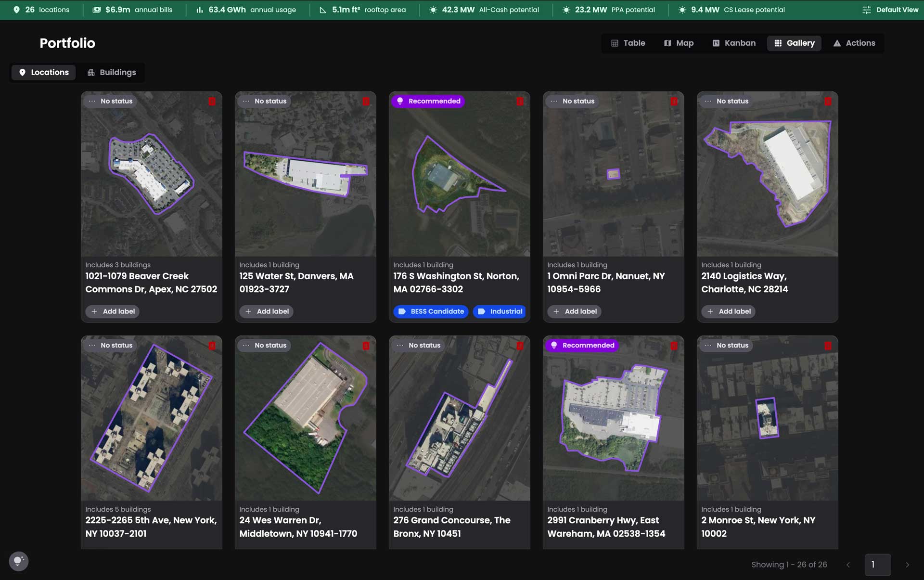Click the rooftop area icon
Screen dimensions: 924x580
(x=323, y=10)
